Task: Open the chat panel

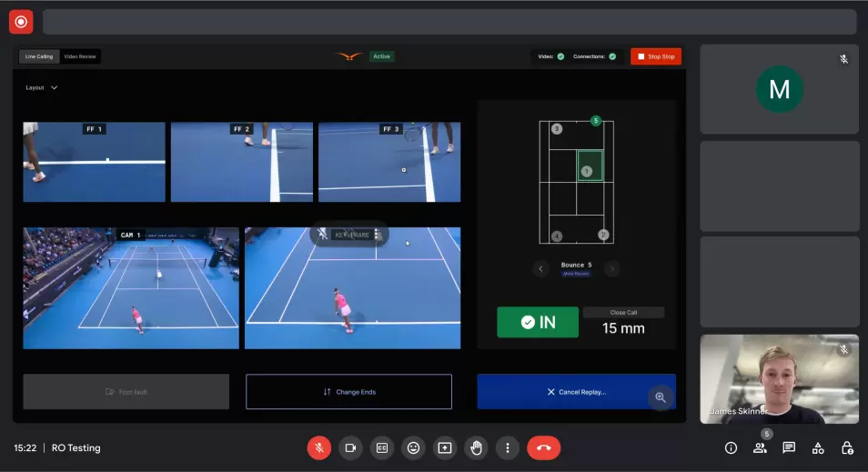Action: click(x=789, y=448)
